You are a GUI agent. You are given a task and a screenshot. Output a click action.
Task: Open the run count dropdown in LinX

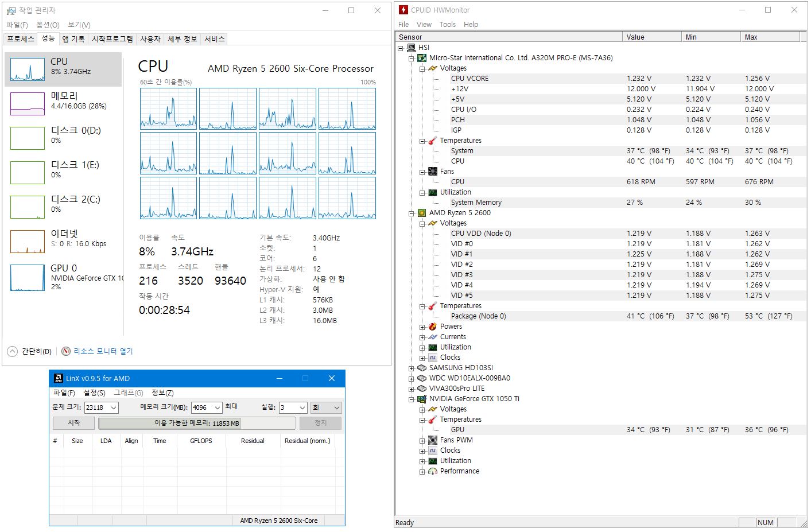click(x=302, y=407)
